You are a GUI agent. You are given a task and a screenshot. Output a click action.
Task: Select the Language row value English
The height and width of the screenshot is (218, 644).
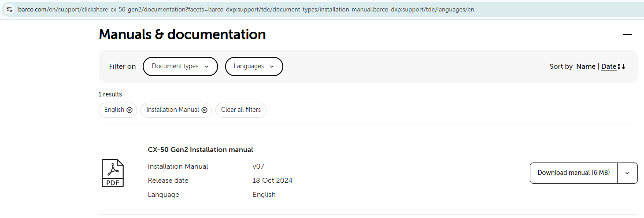click(264, 195)
